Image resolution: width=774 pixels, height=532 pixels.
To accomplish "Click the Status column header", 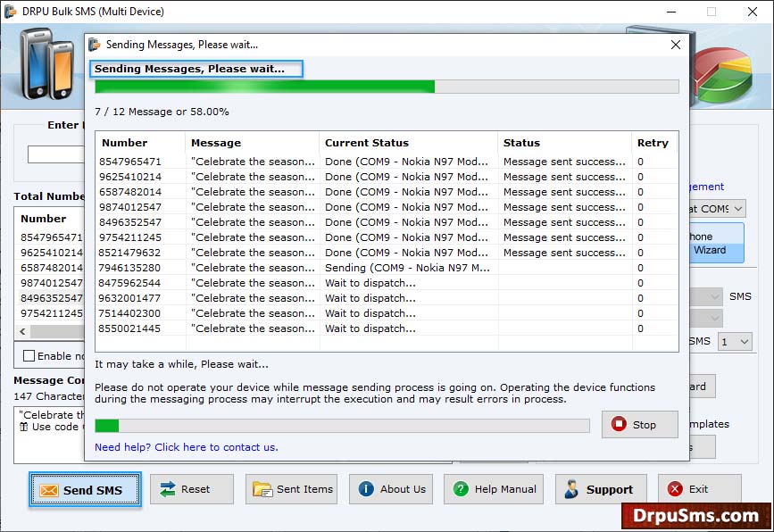I will click(564, 143).
